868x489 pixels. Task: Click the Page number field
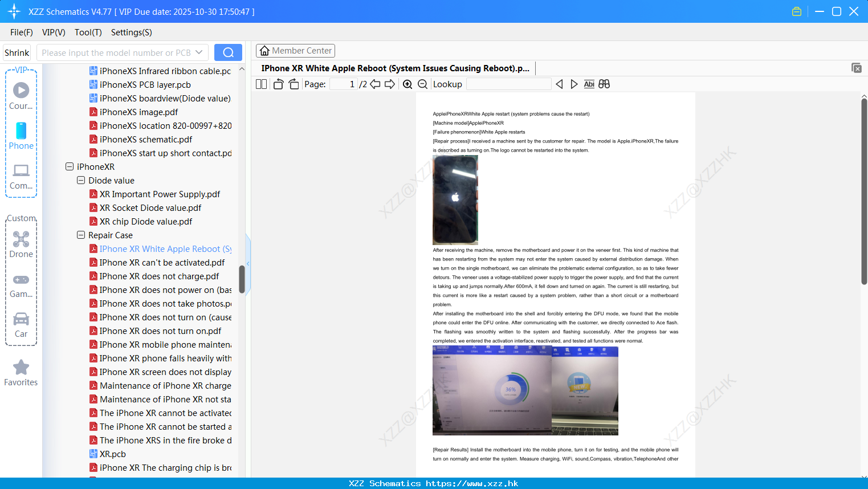(344, 84)
